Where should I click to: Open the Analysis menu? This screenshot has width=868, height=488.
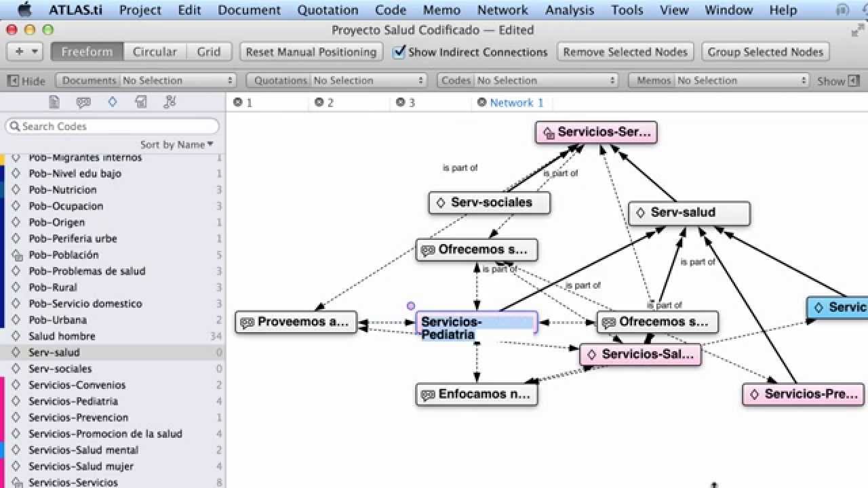[x=570, y=9]
